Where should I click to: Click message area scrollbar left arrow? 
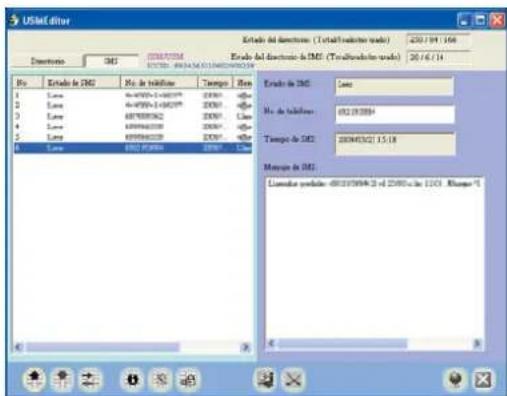point(272,343)
